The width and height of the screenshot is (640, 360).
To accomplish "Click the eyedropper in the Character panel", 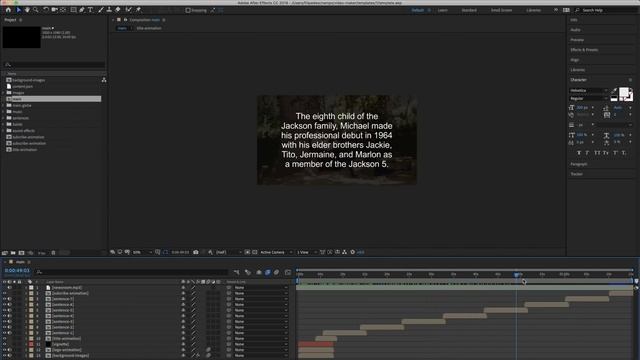I will click(614, 91).
